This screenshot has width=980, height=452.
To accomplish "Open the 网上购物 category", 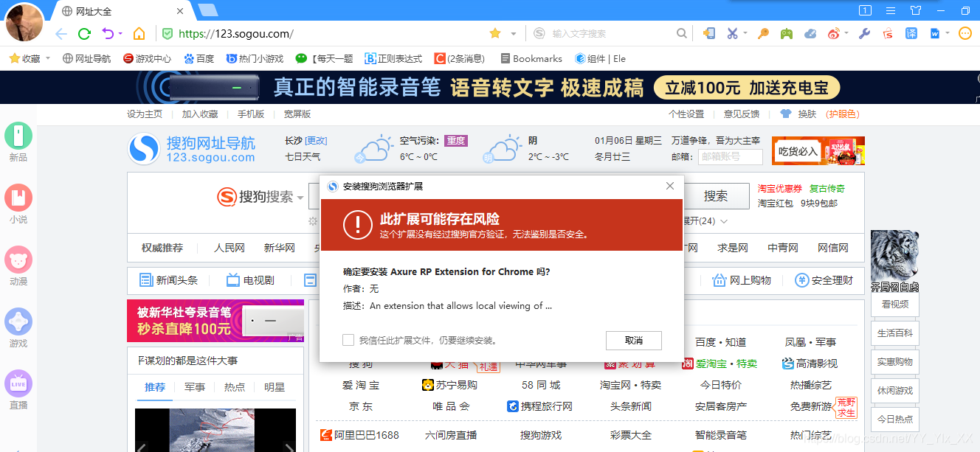I will [742, 280].
